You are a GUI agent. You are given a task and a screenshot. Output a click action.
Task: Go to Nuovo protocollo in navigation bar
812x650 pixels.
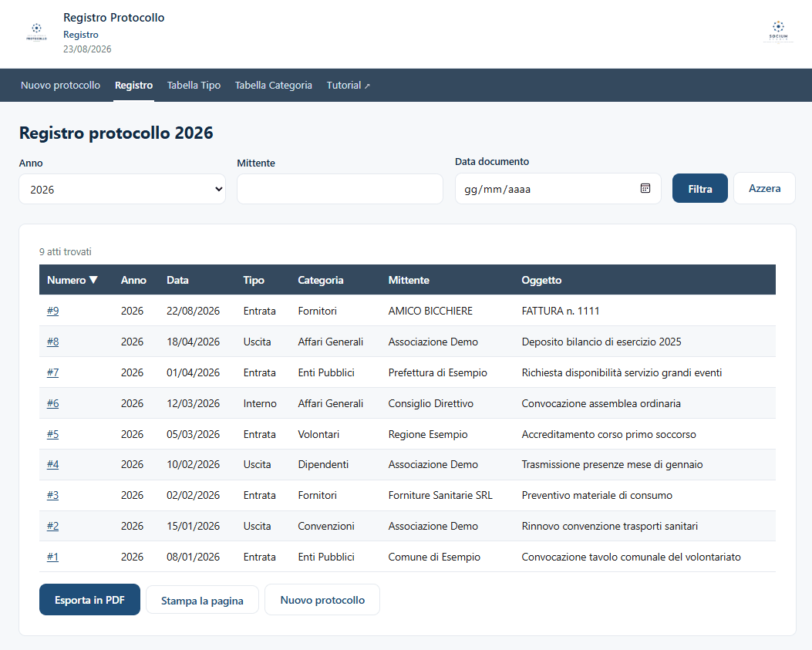61,86
